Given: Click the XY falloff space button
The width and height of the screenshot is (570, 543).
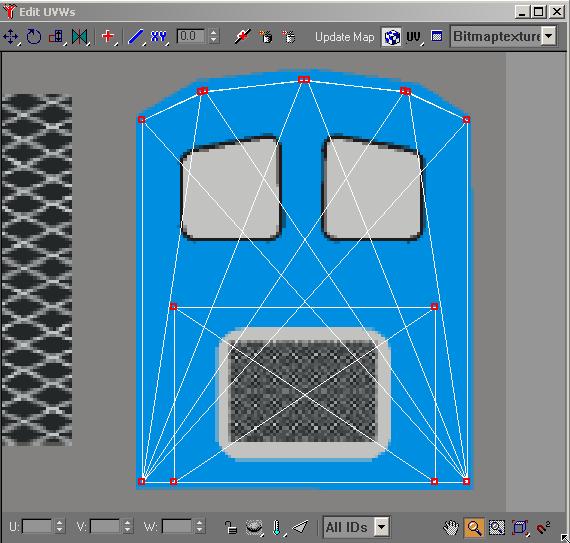Looking at the screenshot, I should pyautogui.click(x=158, y=37).
